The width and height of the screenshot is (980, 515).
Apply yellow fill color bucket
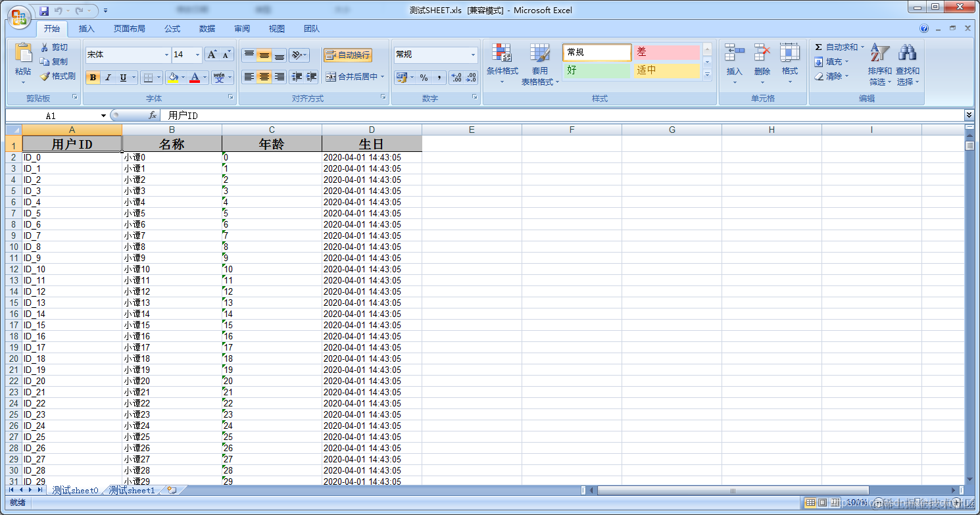coord(173,78)
